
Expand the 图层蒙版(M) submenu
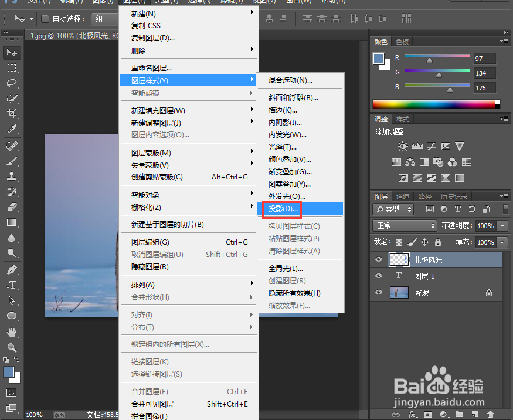coord(188,153)
